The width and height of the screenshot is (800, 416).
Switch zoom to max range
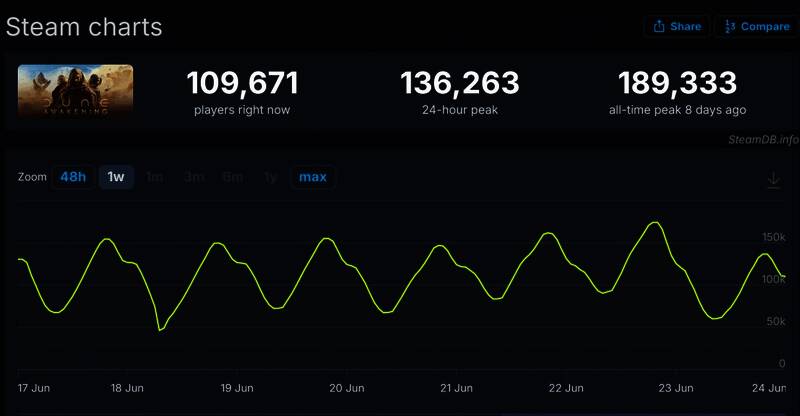pyautogui.click(x=313, y=177)
